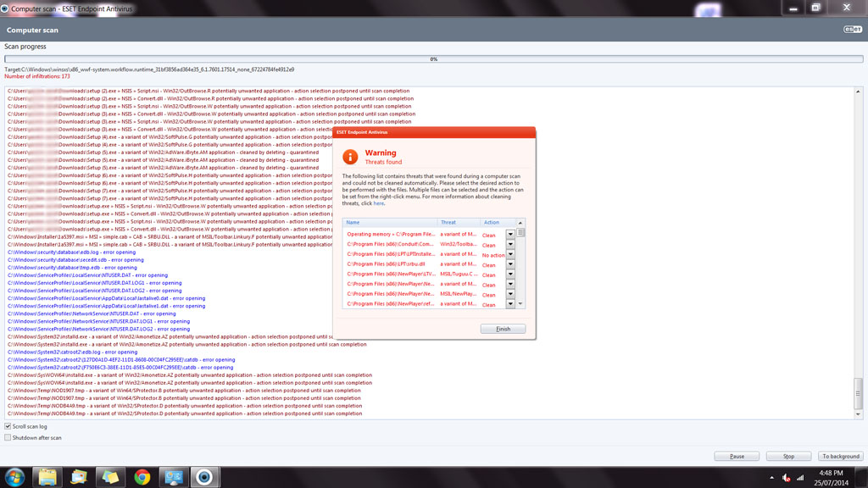
Task: Show hidden system tray icons arrow
Action: click(x=771, y=478)
